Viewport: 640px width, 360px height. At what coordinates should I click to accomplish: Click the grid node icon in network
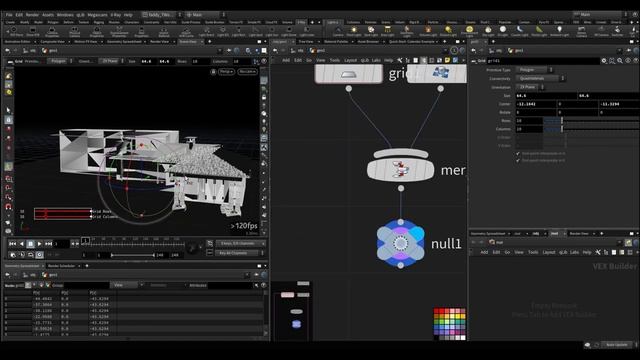[349, 74]
